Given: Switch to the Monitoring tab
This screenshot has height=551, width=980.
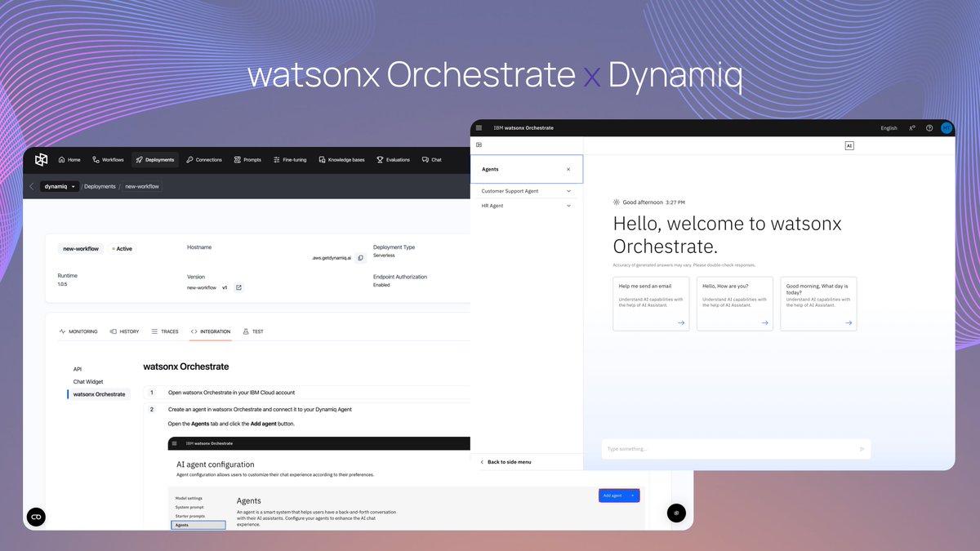Looking at the screenshot, I should (78, 331).
